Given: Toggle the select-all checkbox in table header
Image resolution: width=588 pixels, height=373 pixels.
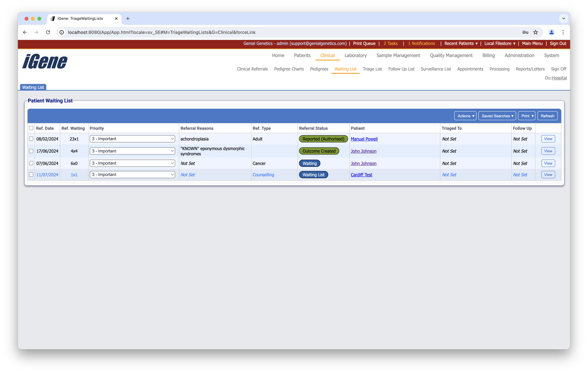Looking at the screenshot, I should click(31, 128).
